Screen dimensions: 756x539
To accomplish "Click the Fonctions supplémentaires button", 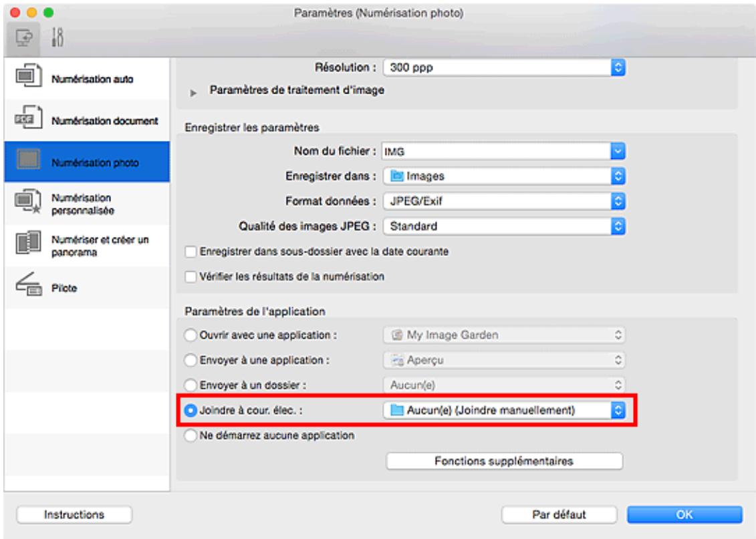I will [504, 461].
